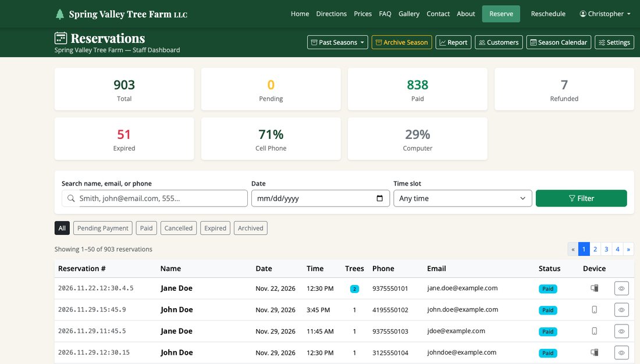Click email jane.doe@example.com
640x364 pixels.
point(463,288)
